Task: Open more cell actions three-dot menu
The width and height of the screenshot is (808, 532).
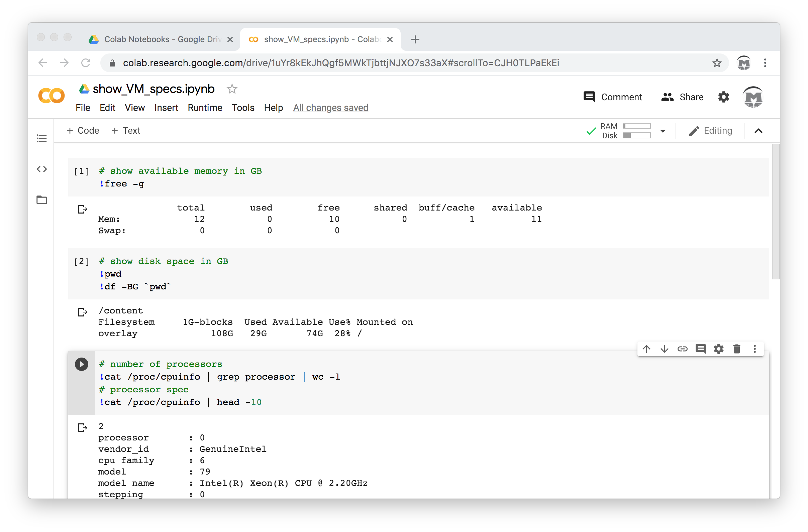Action: click(x=754, y=349)
